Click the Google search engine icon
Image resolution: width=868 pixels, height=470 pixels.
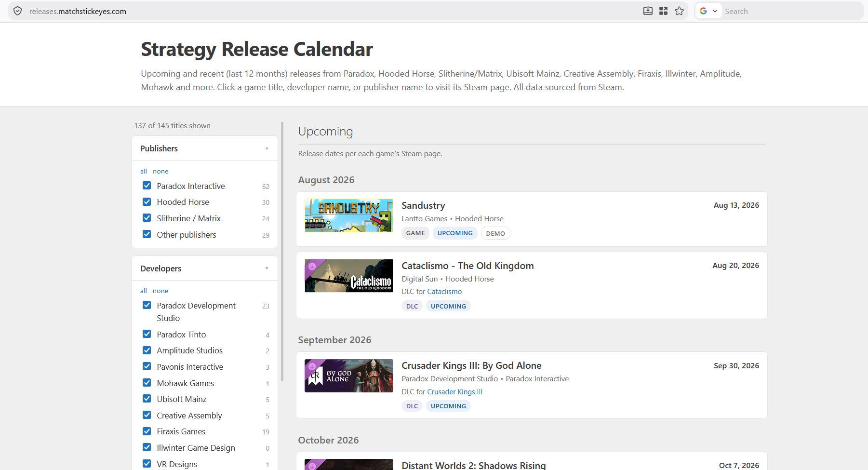coord(703,11)
